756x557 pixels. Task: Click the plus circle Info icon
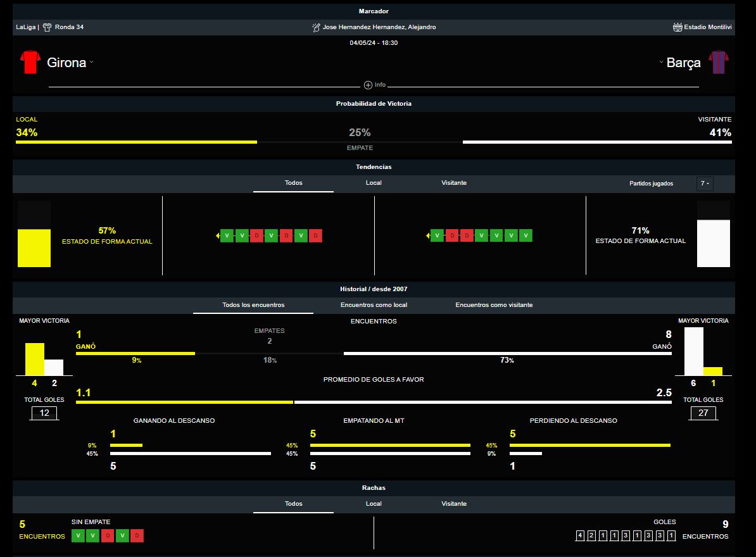pos(368,85)
